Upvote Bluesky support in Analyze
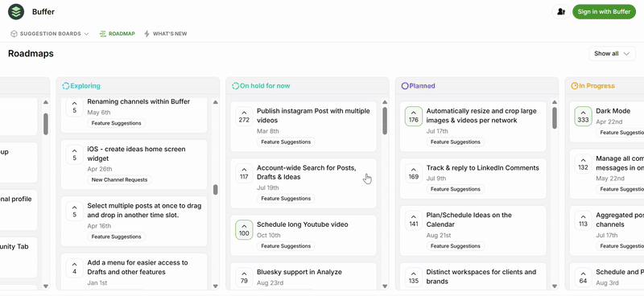Image resolution: width=644 pixels, height=296 pixels. point(244,277)
